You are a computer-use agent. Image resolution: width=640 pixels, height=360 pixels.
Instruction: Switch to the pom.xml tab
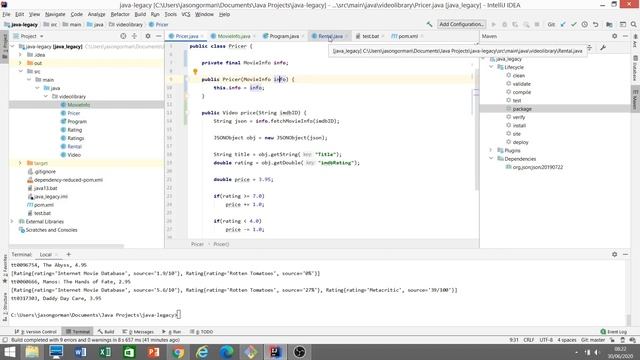(x=408, y=36)
